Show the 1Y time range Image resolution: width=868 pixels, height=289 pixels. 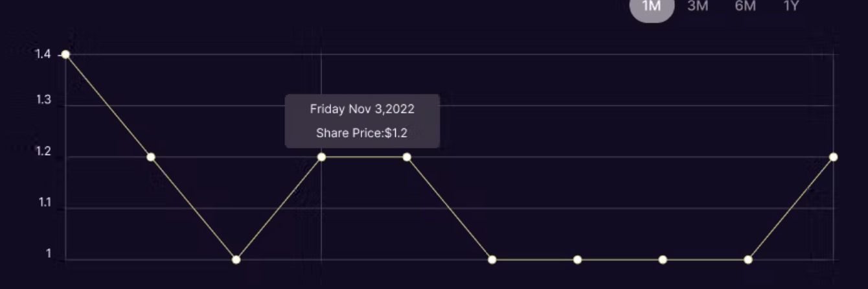791,7
